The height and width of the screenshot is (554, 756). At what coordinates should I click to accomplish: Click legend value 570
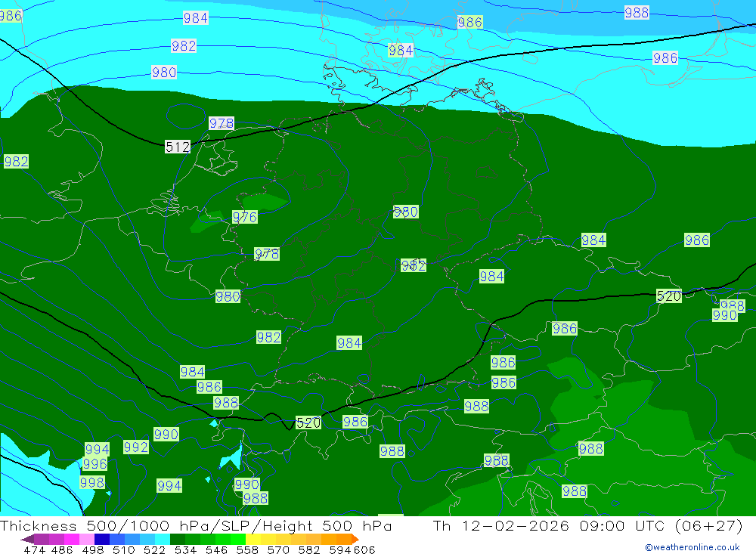pyautogui.click(x=277, y=549)
